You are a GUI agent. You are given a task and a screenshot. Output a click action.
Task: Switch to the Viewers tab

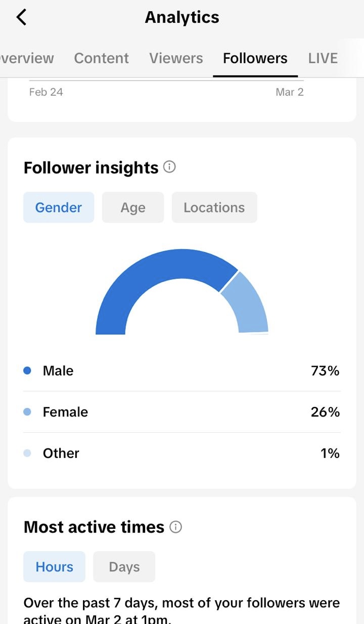[x=176, y=58]
